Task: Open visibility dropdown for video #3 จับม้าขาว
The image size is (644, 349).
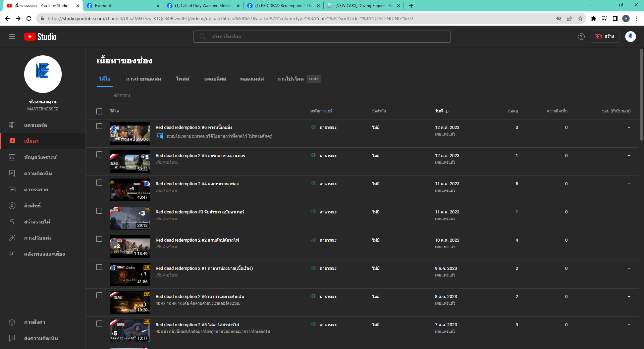Action: (324, 212)
